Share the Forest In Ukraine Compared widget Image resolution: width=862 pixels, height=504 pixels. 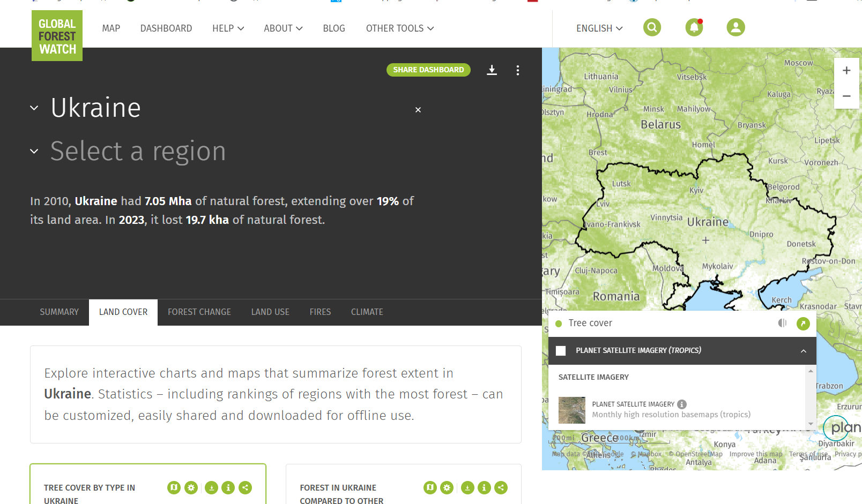pyautogui.click(x=501, y=487)
